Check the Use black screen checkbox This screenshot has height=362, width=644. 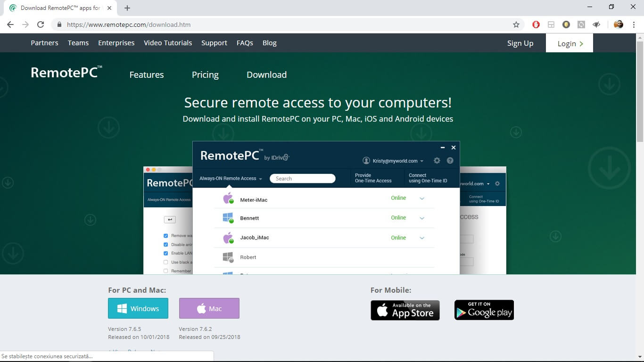(x=165, y=262)
